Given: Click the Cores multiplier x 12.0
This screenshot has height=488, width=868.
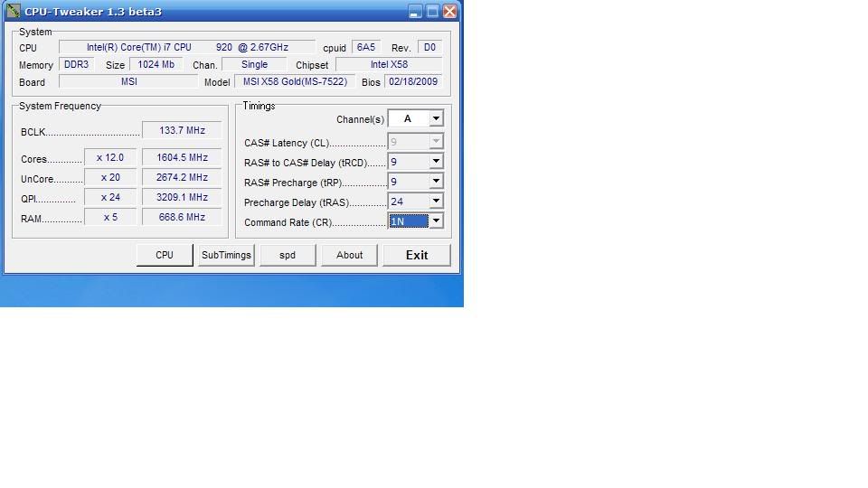Looking at the screenshot, I should tap(110, 157).
